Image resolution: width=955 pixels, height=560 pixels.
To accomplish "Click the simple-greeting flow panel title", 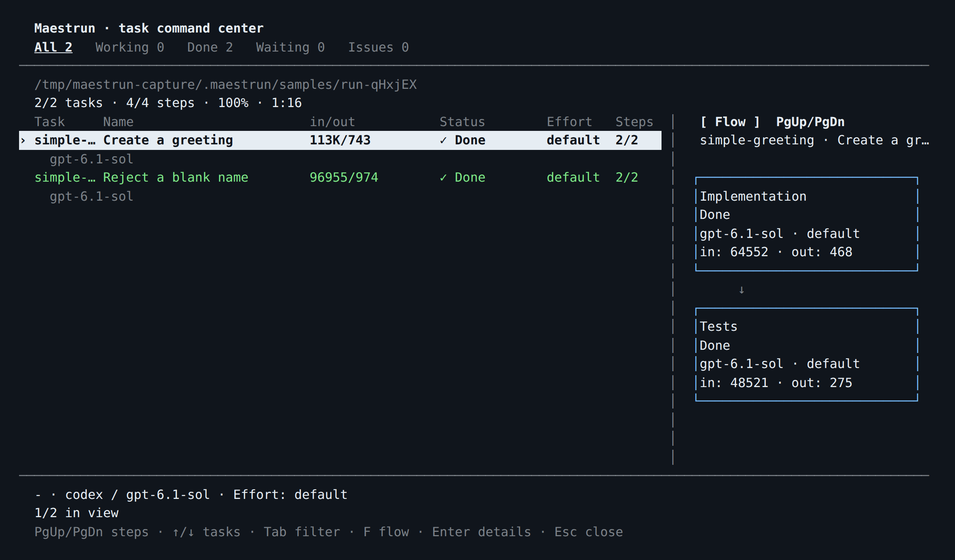I will tap(814, 140).
